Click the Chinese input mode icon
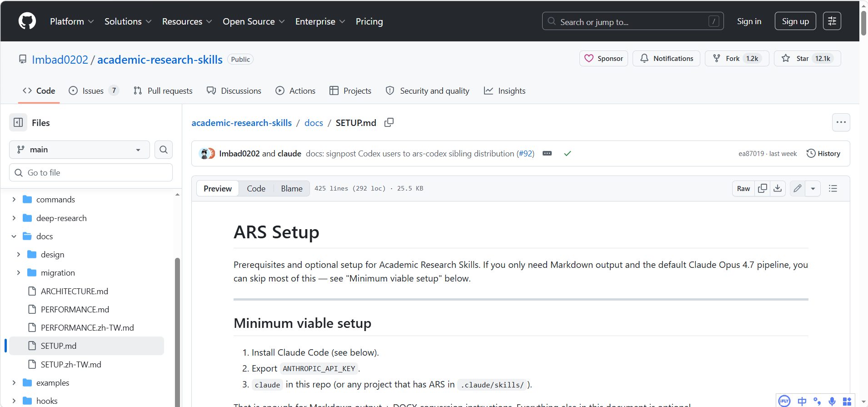 pyautogui.click(x=802, y=401)
